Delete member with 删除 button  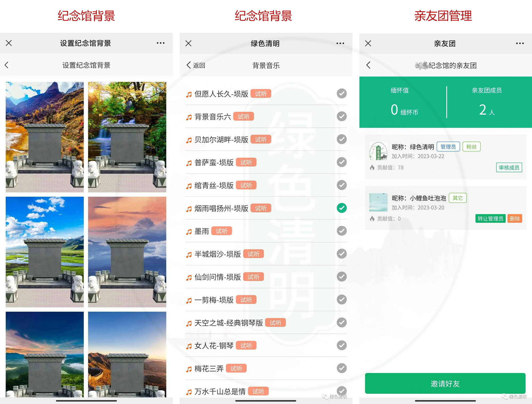pos(515,219)
